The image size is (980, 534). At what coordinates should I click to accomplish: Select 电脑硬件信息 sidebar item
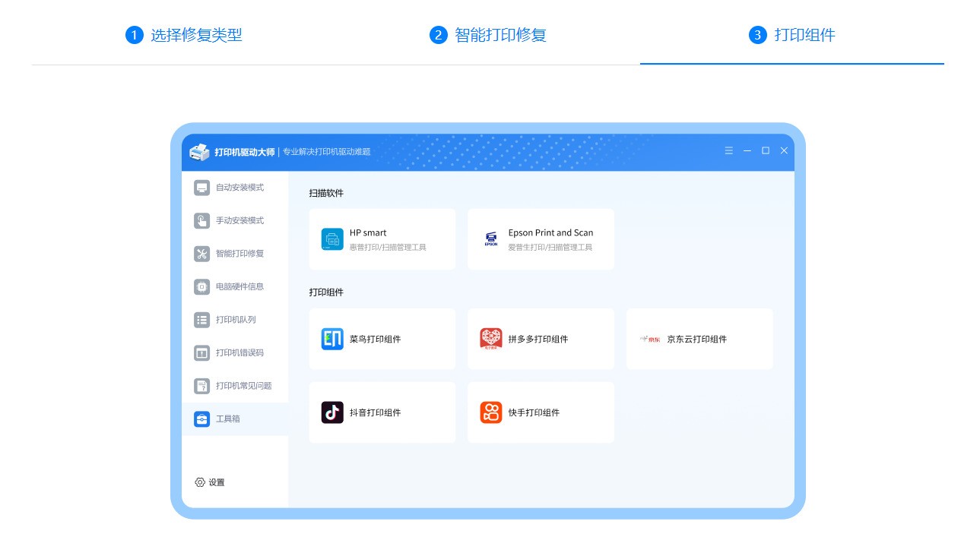click(x=234, y=287)
